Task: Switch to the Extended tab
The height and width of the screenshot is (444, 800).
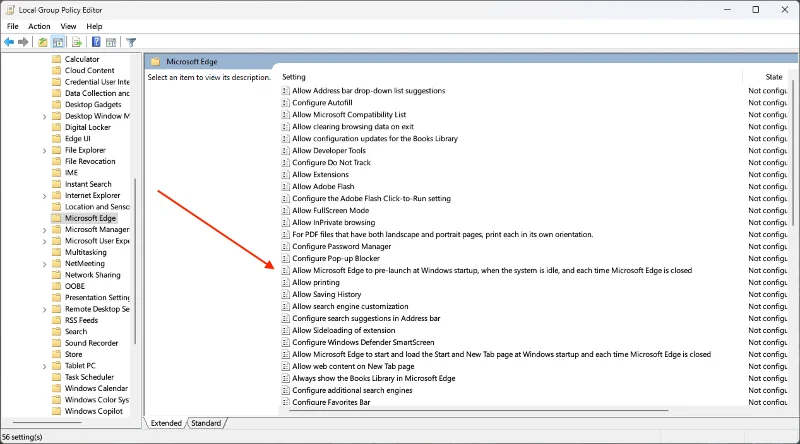Action: click(166, 423)
